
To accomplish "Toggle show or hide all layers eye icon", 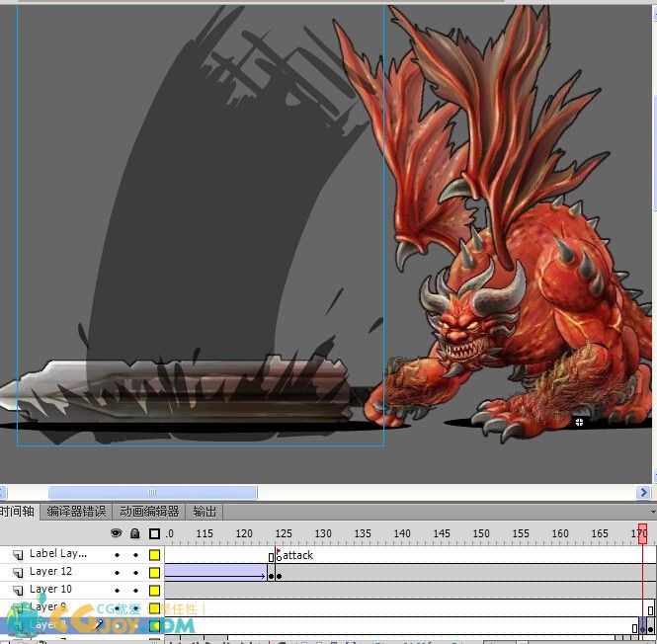I will (116, 533).
